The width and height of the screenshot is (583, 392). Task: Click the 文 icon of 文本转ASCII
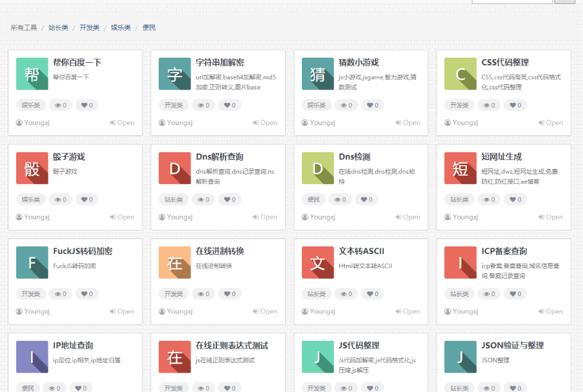[x=317, y=263]
